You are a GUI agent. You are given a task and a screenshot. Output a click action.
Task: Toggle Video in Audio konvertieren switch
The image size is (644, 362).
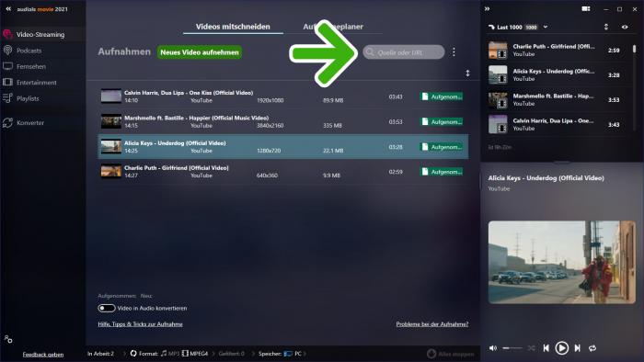pyautogui.click(x=107, y=308)
